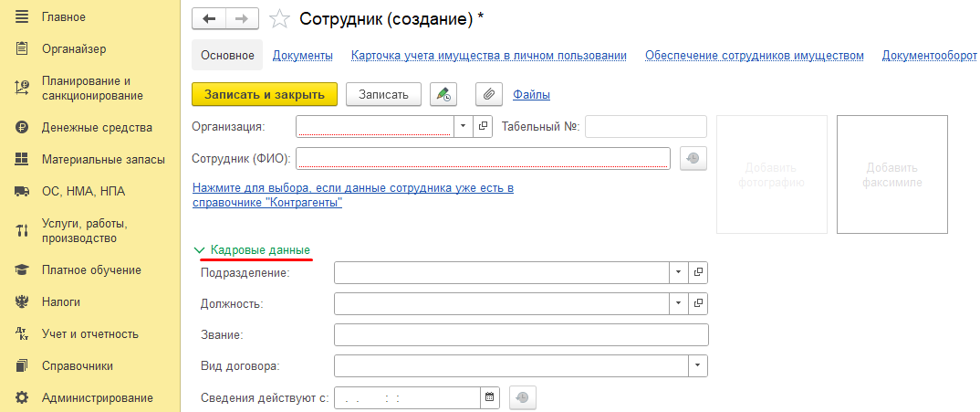Screen dimensions: 980x412
Task: Click Добавить фотографию placeholder
Action: [772, 174]
